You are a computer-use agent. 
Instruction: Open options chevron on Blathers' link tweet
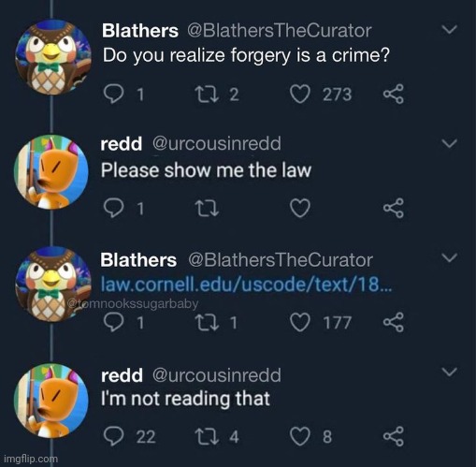[449, 257]
